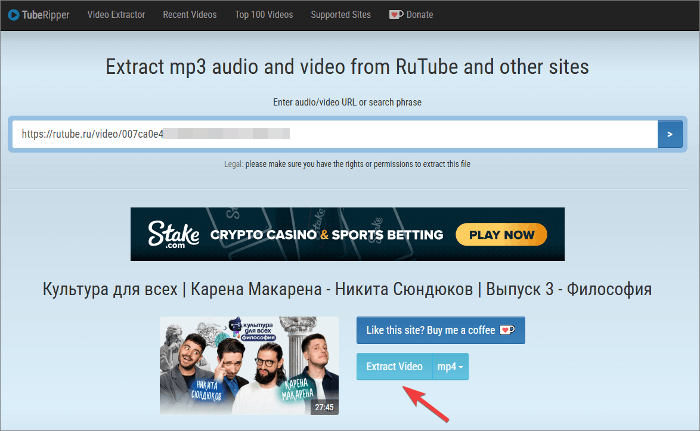The width and height of the screenshot is (700, 431).
Task: Click the main page heading about RuTube
Action: point(347,67)
